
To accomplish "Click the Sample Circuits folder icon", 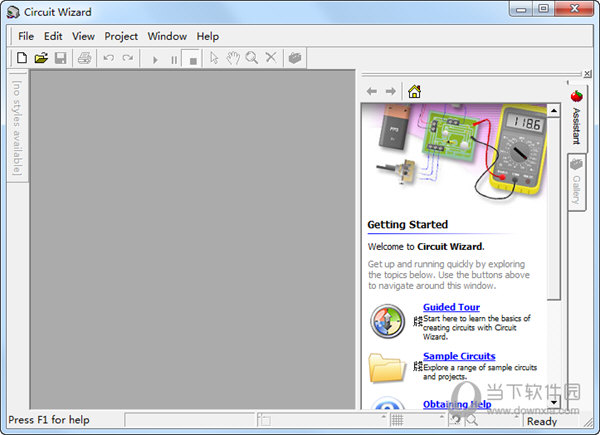I will coord(387,368).
